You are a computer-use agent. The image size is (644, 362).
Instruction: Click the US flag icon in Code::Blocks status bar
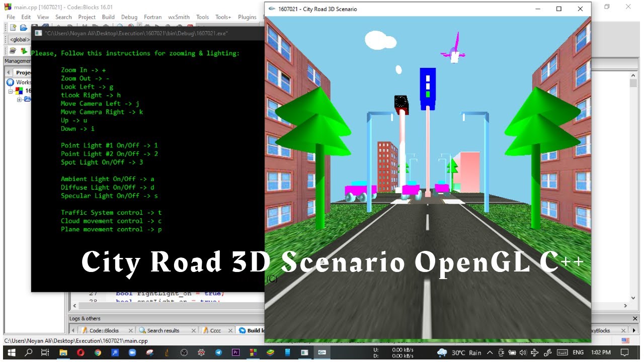point(625,340)
